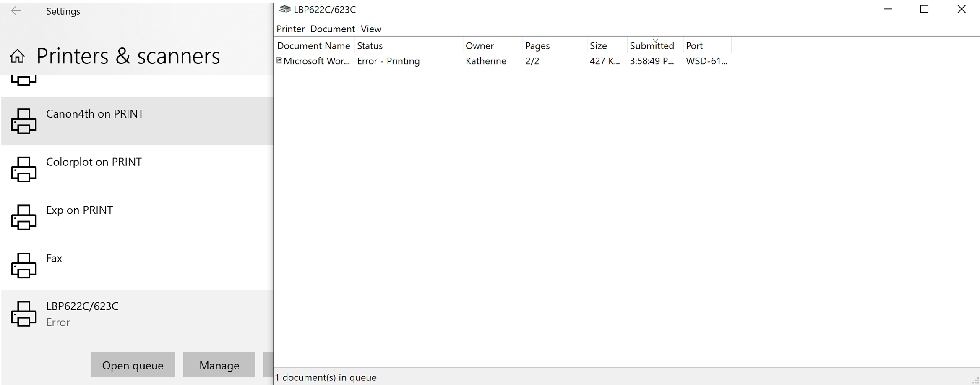Click the Fax printer icon
Screen dimensions: 980x385
(x=23, y=265)
